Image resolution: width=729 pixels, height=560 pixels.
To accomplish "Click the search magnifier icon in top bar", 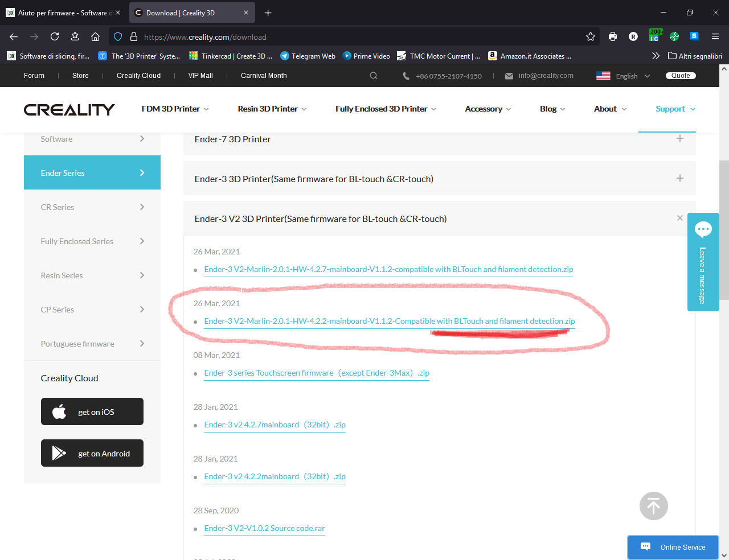I will tap(374, 76).
